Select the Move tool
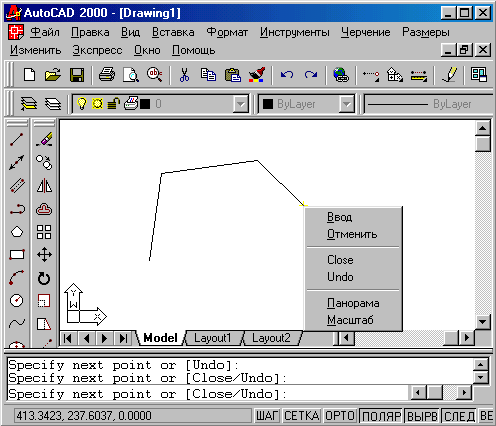The image size is (496, 426). 44,255
